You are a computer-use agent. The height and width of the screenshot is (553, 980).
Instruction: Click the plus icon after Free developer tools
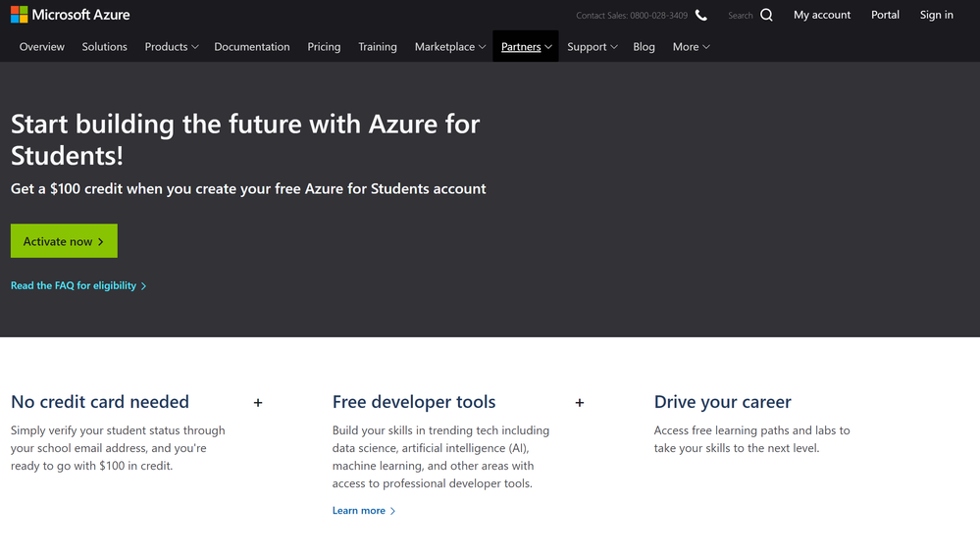[x=580, y=402]
